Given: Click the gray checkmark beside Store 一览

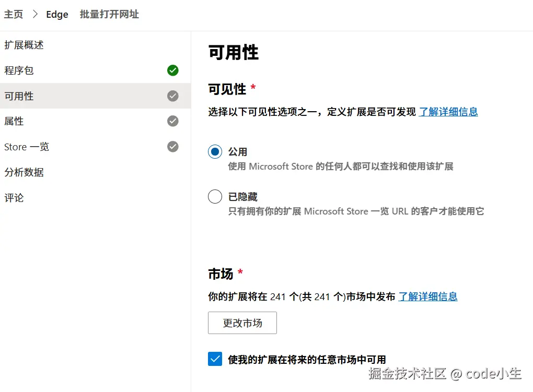Looking at the screenshot, I should pos(173,147).
